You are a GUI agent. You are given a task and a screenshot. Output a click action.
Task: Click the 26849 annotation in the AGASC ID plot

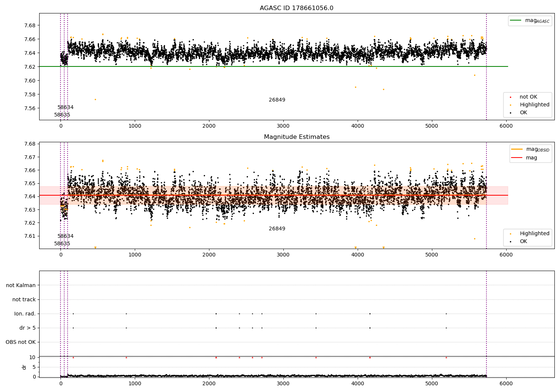pyautogui.click(x=277, y=100)
